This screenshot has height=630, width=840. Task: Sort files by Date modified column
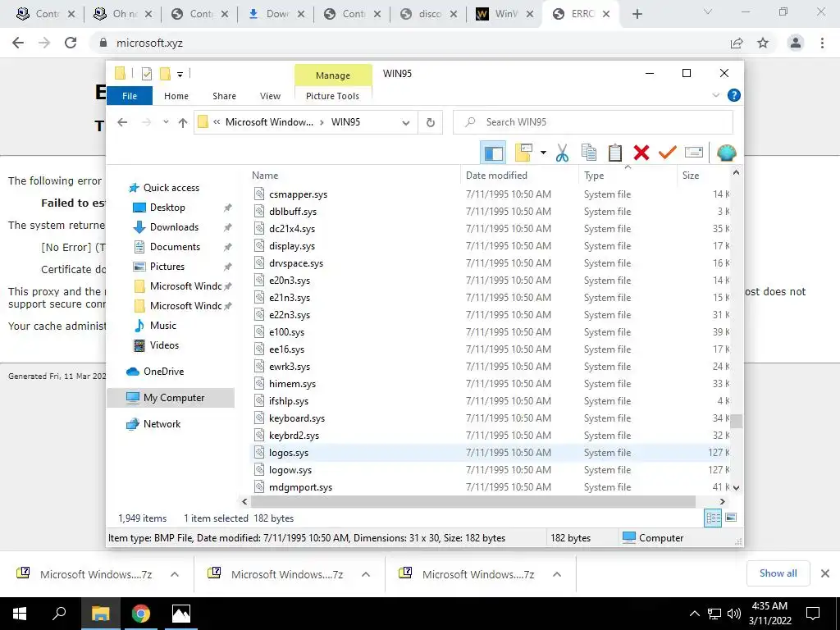(496, 176)
